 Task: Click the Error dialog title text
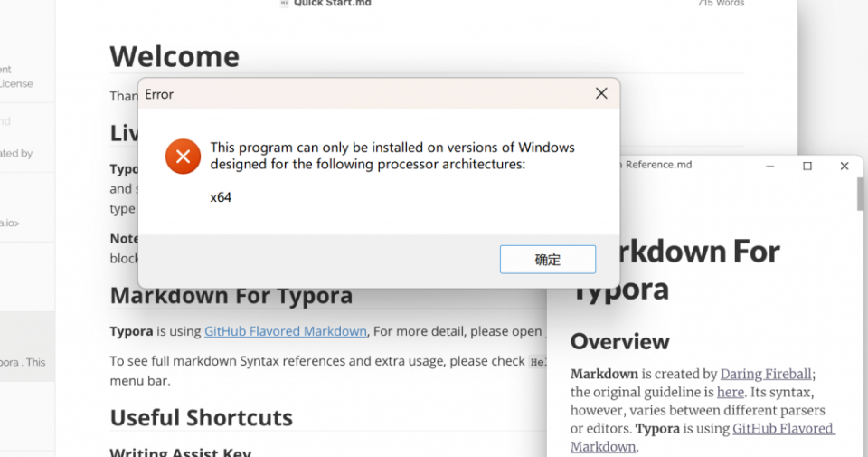click(159, 94)
